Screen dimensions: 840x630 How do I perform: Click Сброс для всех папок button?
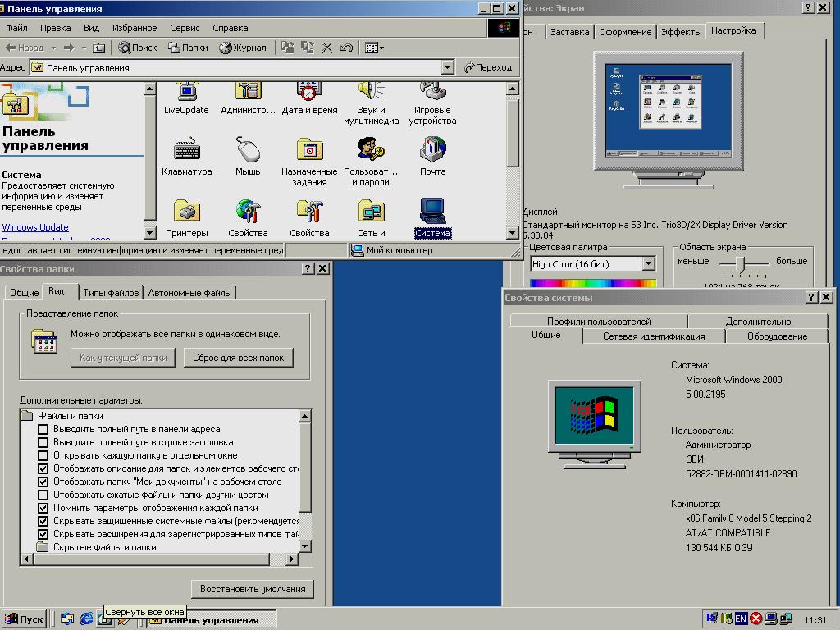[x=239, y=358]
